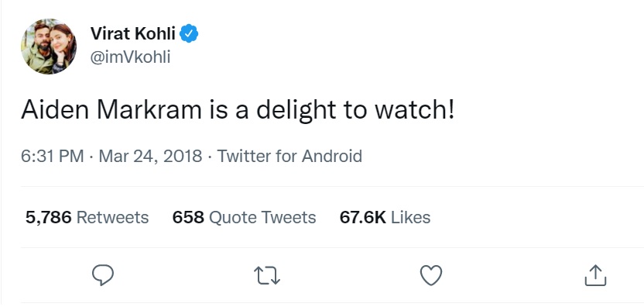Click the bold 67.6K count number
The image size is (644, 307).
[x=363, y=217]
